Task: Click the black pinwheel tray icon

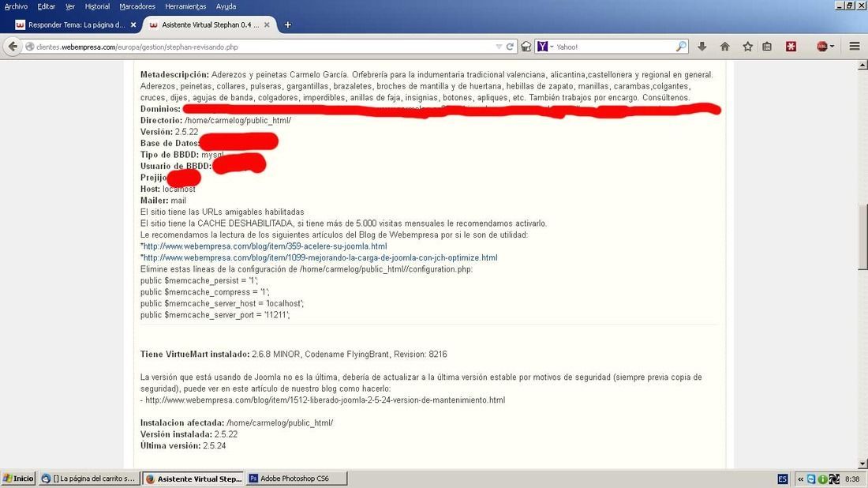Action: 834,479
